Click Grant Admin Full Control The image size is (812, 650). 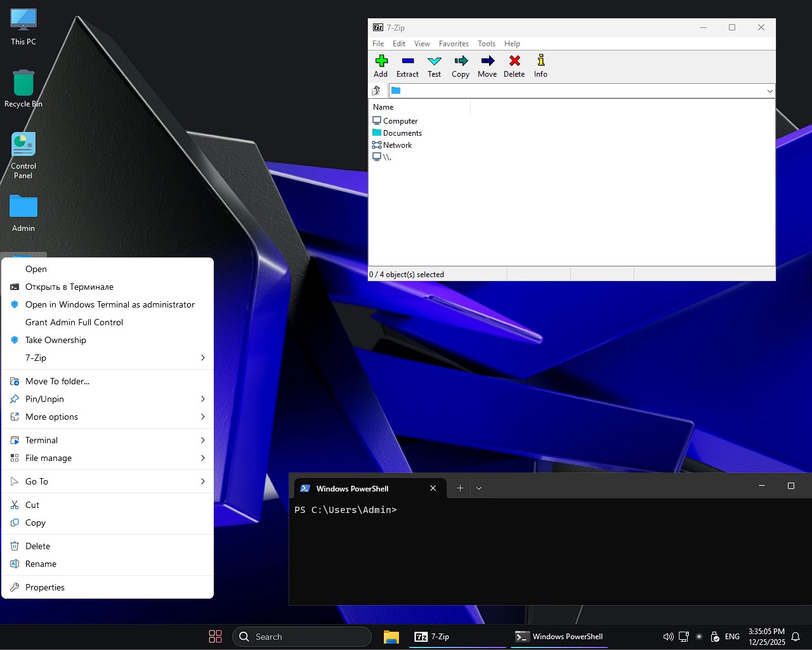(x=74, y=322)
